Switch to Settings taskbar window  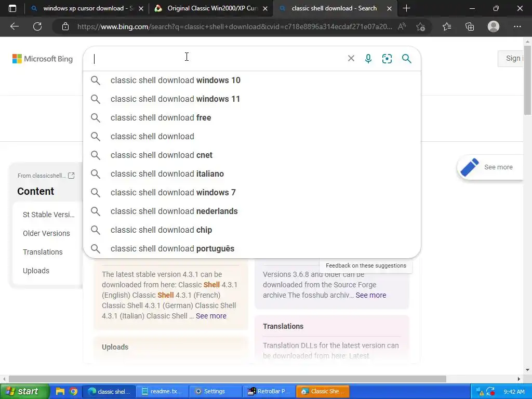pyautogui.click(x=215, y=391)
